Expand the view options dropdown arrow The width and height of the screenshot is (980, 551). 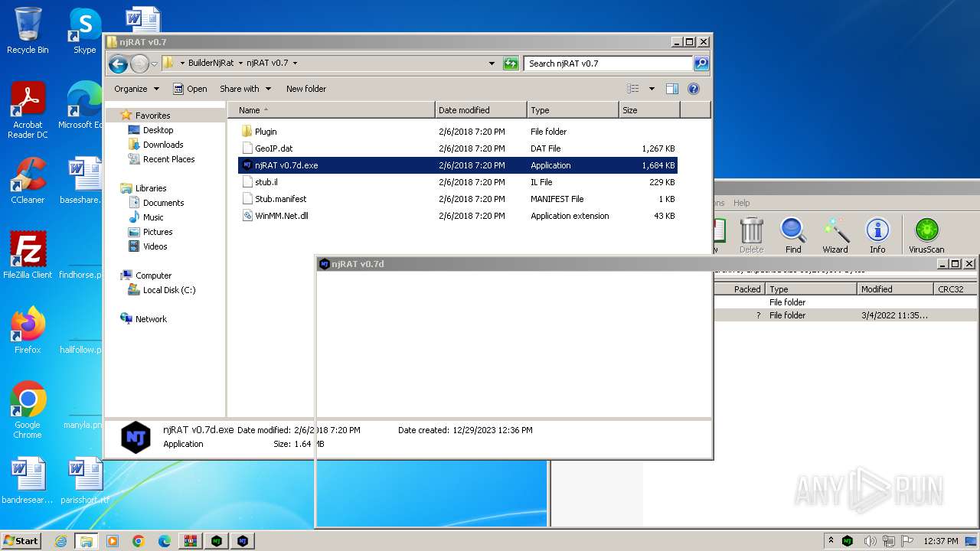[x=652, y=89]
